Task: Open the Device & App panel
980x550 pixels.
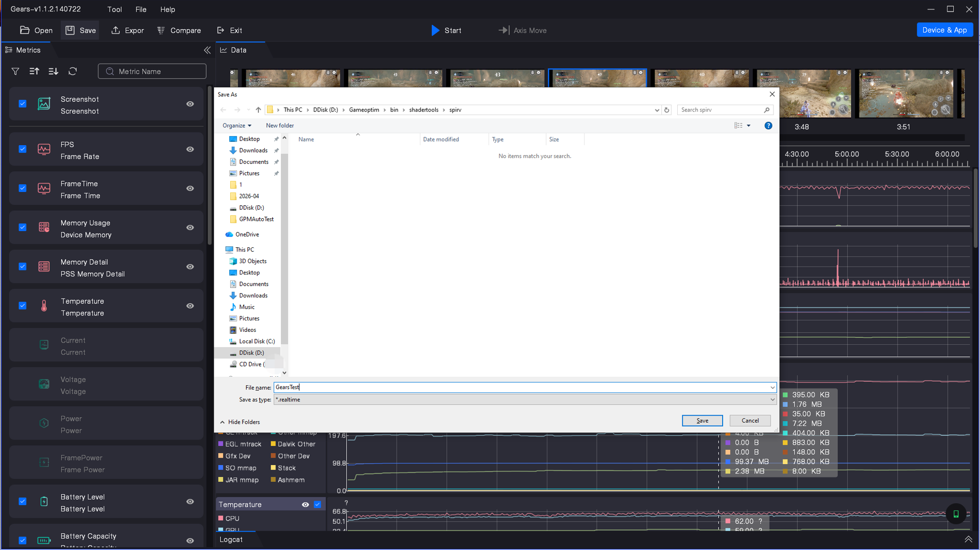Action: coord(944,30)
